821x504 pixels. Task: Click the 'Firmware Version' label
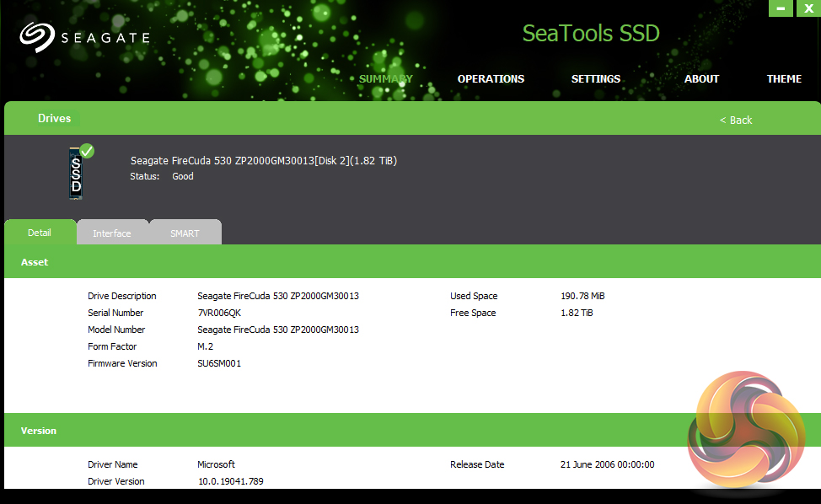click(122, 363)
